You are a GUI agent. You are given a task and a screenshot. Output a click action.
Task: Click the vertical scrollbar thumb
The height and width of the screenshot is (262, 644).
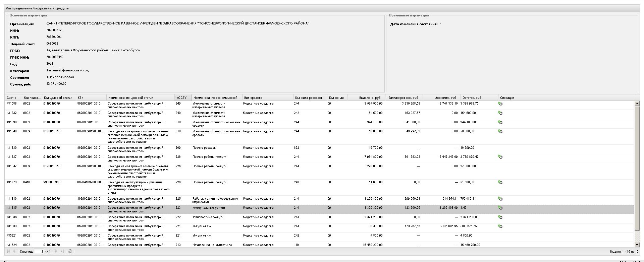(x=637, y=168)
